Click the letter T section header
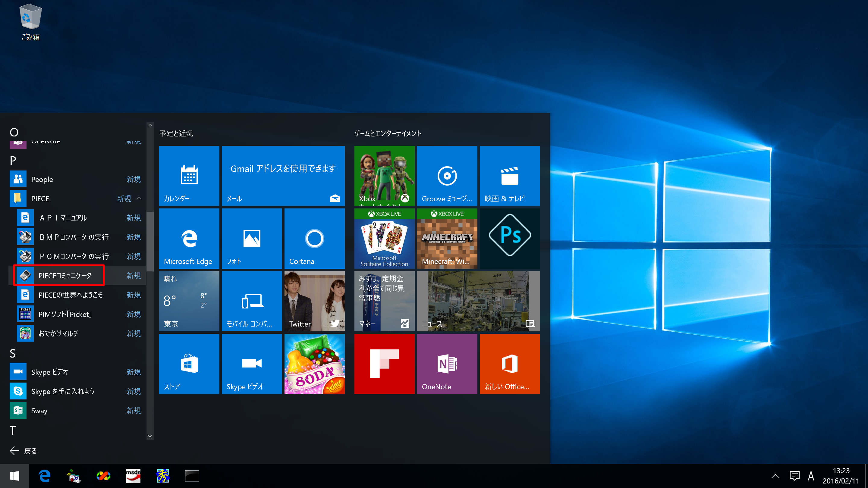 (x=13, y=430)
